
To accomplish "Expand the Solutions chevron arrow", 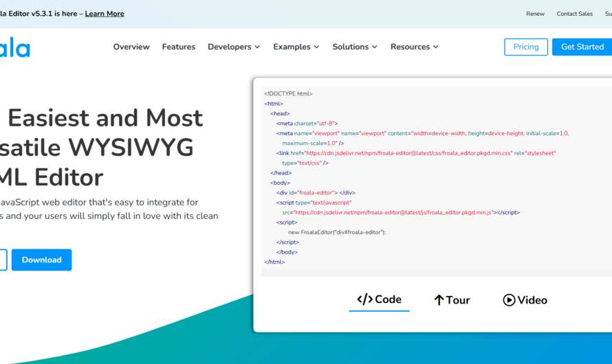I will point(375,47).
